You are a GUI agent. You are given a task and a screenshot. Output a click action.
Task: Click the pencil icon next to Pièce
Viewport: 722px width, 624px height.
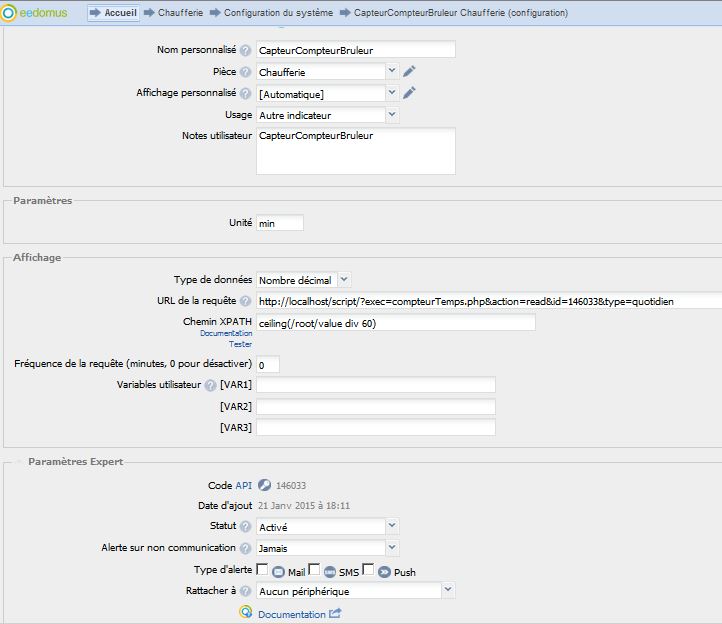click(x=409, y=72)
